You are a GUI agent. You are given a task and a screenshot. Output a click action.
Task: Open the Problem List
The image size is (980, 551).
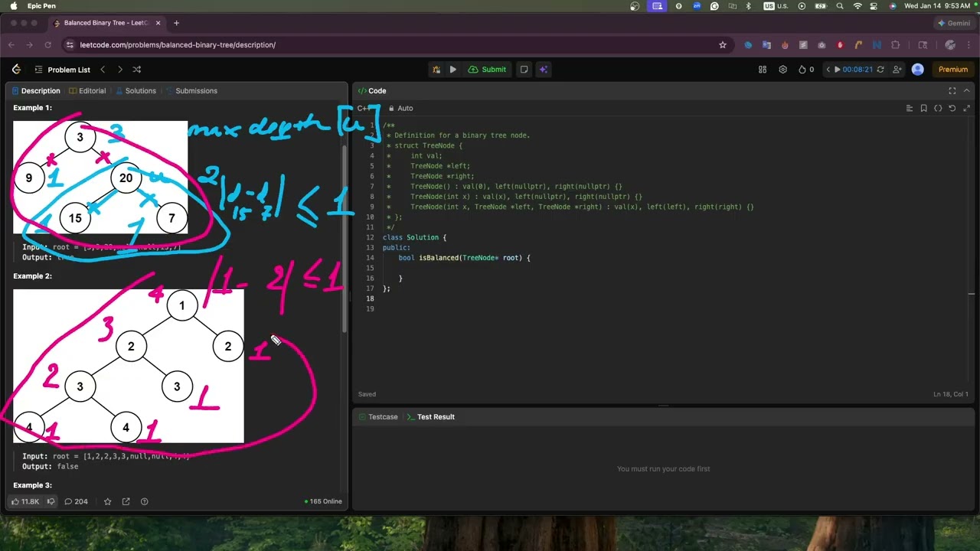click(62, 70)
